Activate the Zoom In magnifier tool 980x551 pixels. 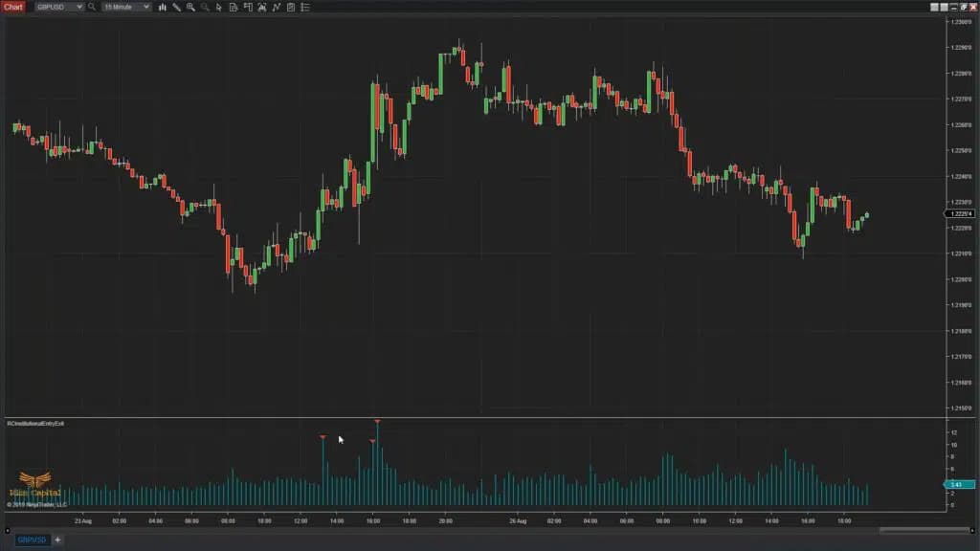point(190,8)
